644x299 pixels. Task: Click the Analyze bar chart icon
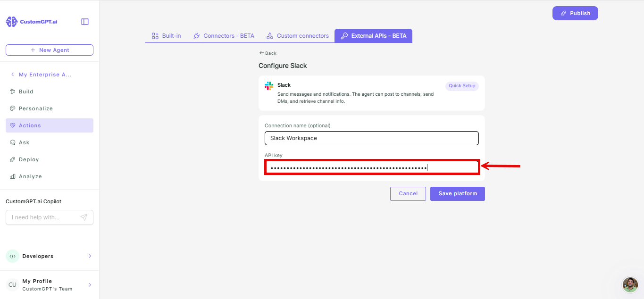pyautogui.click(x=13, y=176)
